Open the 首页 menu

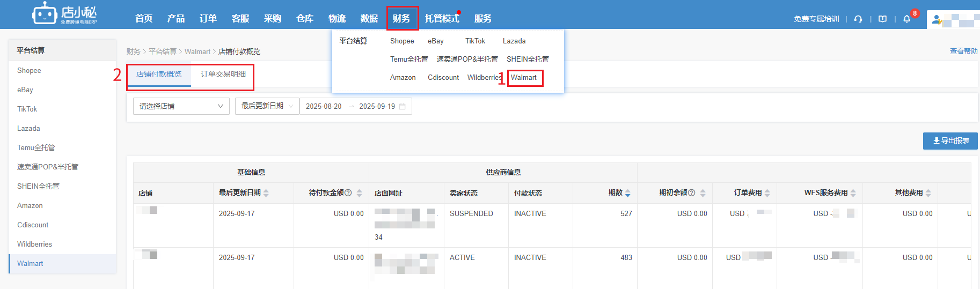(144, 19)
